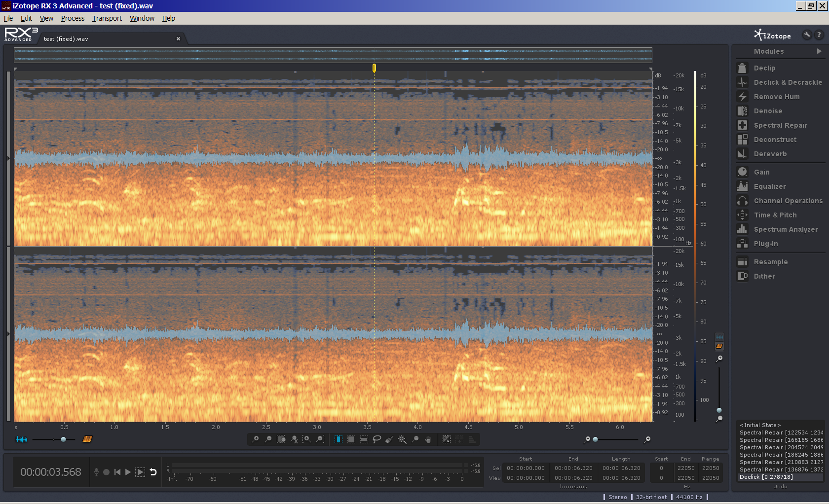Viewport: 829px width, 504px height.
Task: Open the Edit menu
Action: 26,18
